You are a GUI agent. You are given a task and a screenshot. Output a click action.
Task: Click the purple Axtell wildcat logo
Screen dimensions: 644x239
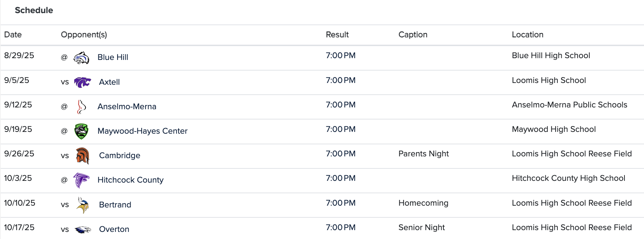pyautogui.click(x=83, y=82)
